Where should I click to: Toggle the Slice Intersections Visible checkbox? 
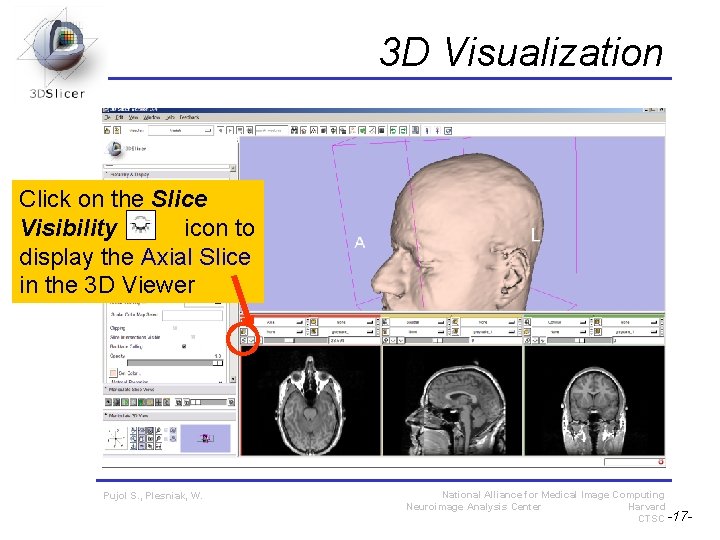(193, 337)
